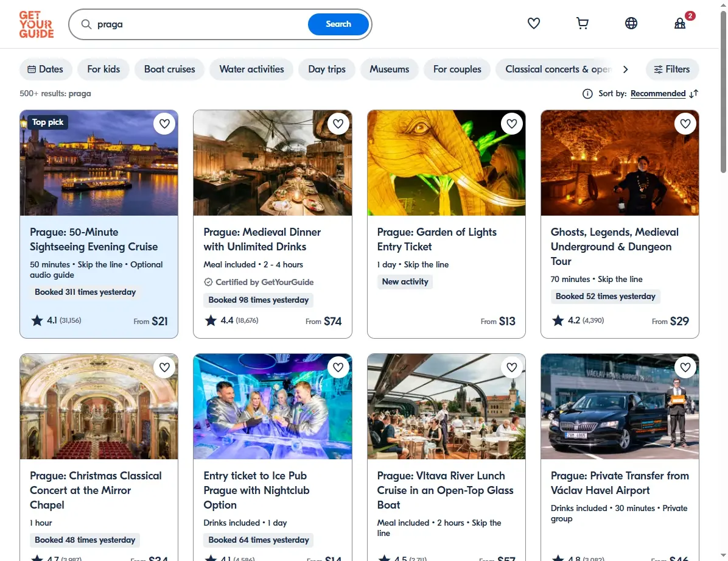Click the black airport transfer car photo
Image resolution: width=728 pixels, height=561 pixels.
tap(620, 407)
